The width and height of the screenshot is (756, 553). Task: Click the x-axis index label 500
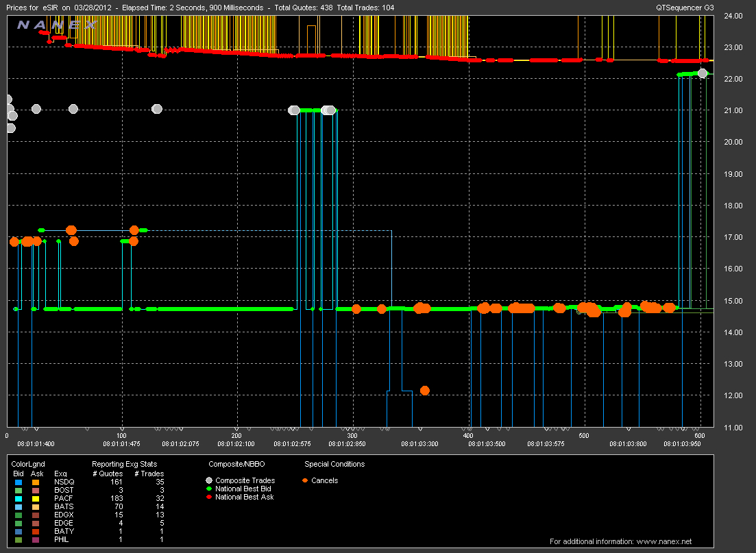pyautogui.click(x=584, y=435)
